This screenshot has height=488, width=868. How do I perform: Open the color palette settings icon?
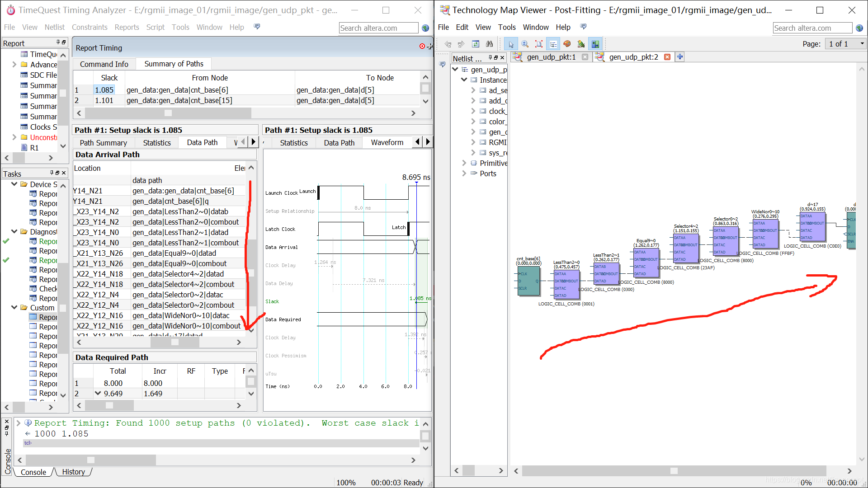[567, 44]
